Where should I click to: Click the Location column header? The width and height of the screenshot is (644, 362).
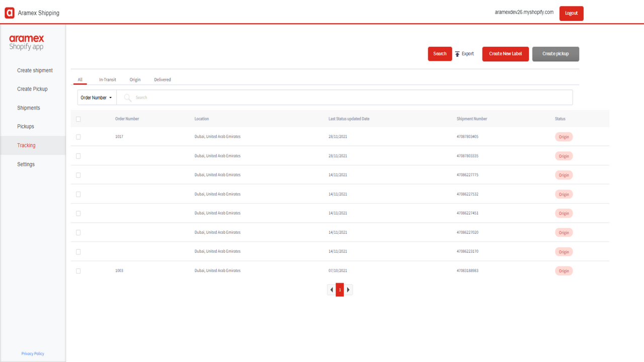pos(202,119)
